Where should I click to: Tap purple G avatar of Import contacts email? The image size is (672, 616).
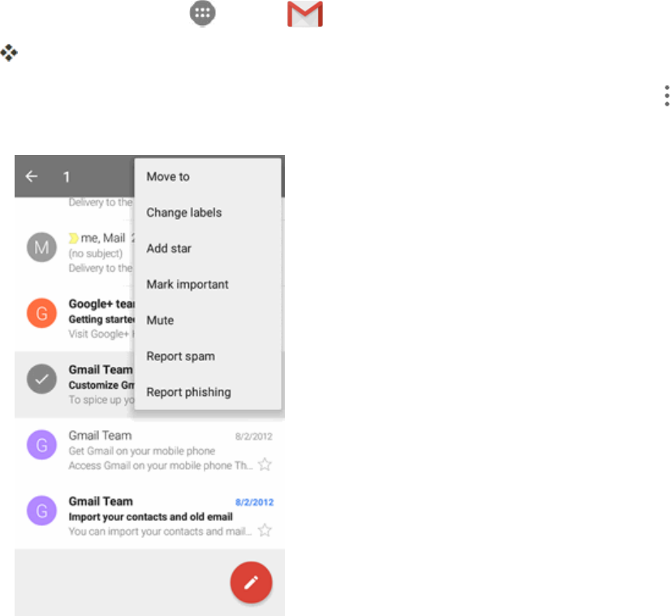[41, 510]
